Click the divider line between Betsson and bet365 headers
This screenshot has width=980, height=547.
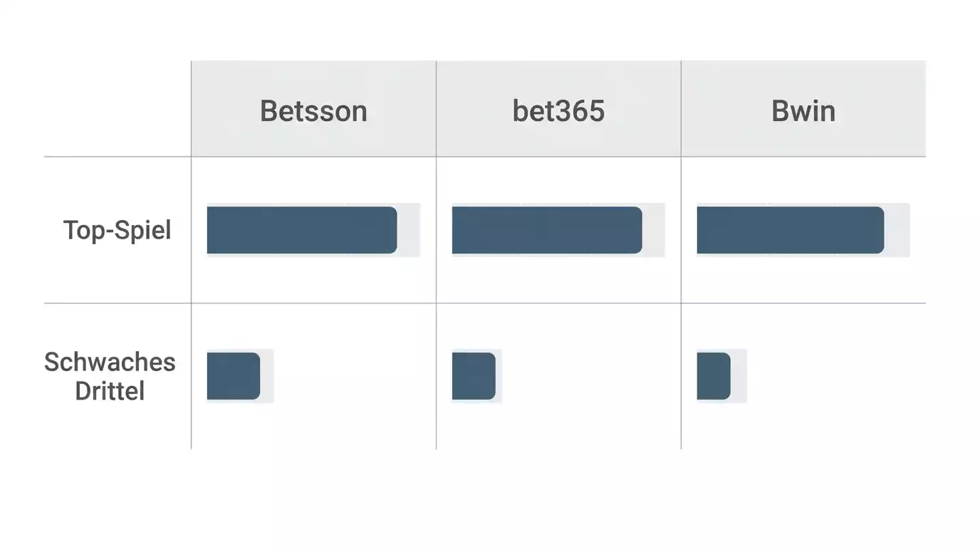[436, 108]
